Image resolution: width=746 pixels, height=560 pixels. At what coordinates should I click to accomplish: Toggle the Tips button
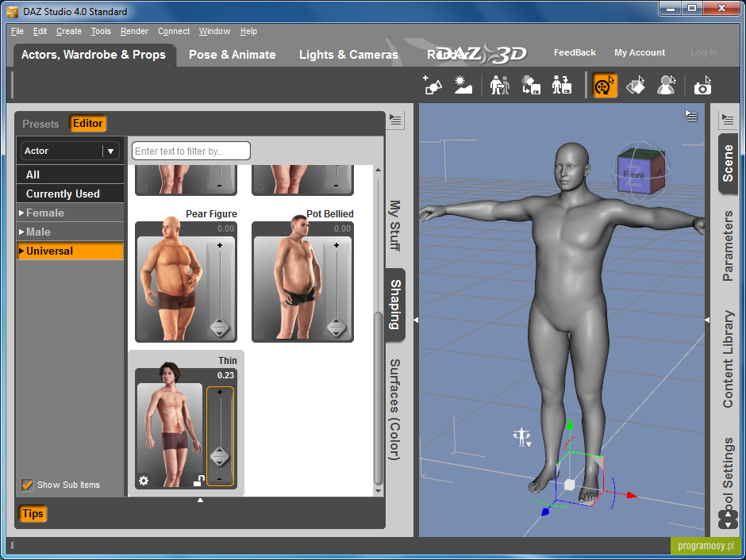coord(33,513)
